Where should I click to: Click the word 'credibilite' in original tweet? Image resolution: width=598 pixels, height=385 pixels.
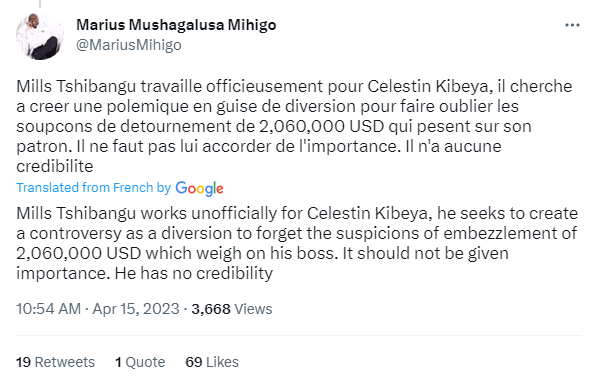55,166
